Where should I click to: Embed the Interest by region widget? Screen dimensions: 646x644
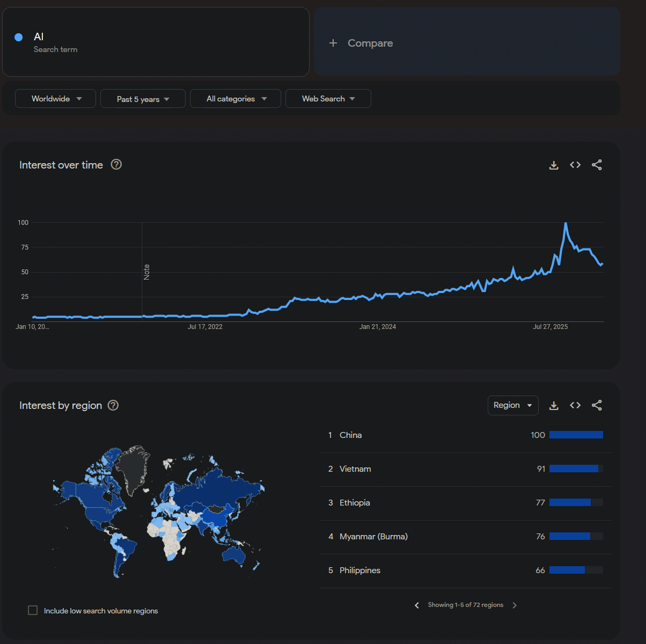click(x=575, y=405)
